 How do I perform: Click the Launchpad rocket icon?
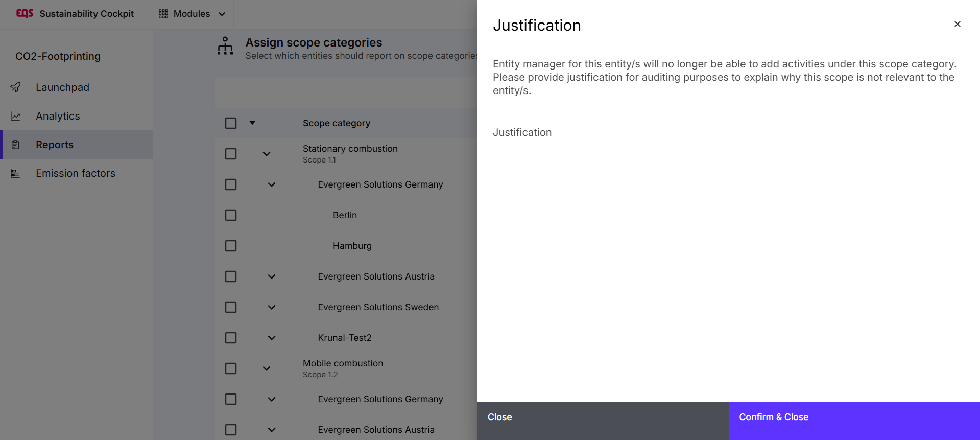16,87
